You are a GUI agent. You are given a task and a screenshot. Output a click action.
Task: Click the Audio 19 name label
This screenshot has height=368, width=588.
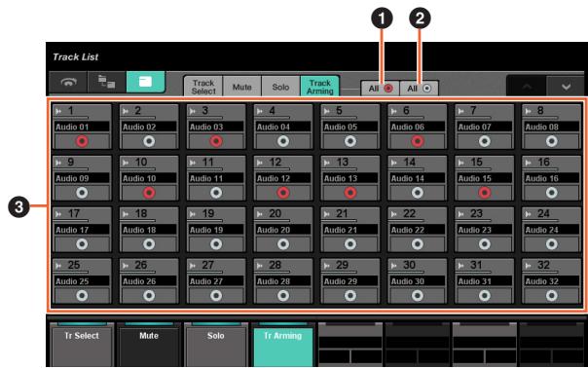[x=216, y=230]
